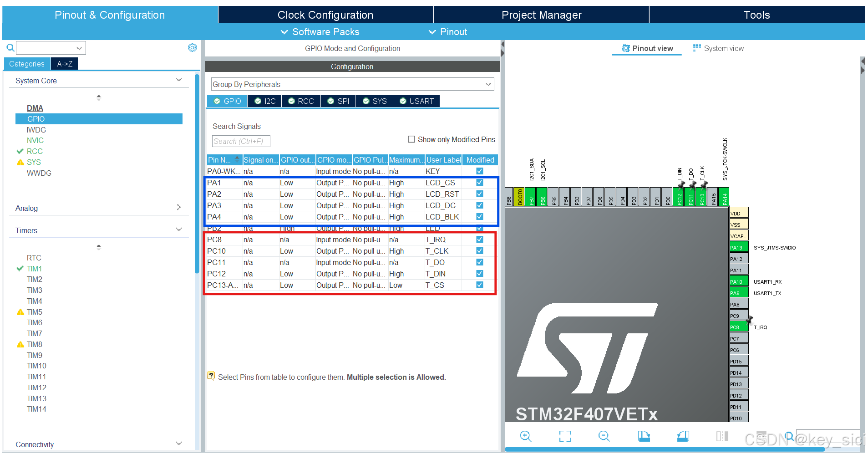Click the help icon beside Select Pins hint
The image size is (868, 454).
[211, 376]
